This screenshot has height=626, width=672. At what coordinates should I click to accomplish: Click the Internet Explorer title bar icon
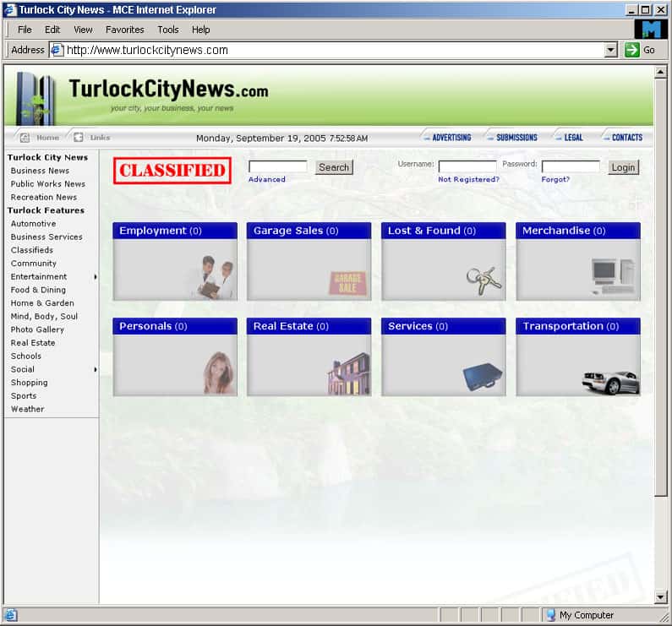click(10, 9)
